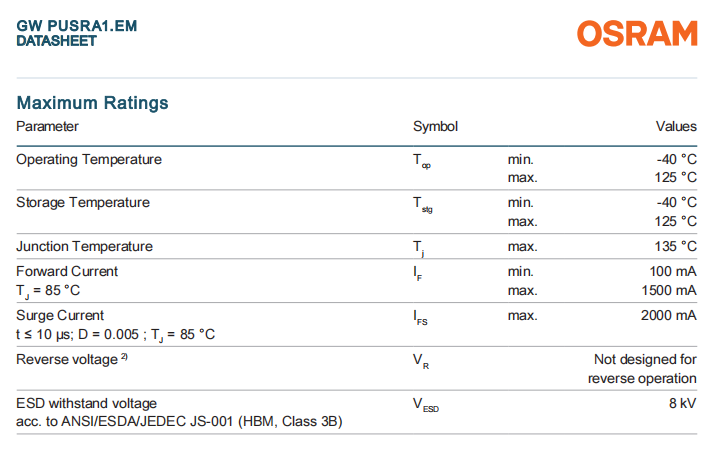Click the Values column header
This screenshot has width=712, height=450.
click(x=676, y=127)
